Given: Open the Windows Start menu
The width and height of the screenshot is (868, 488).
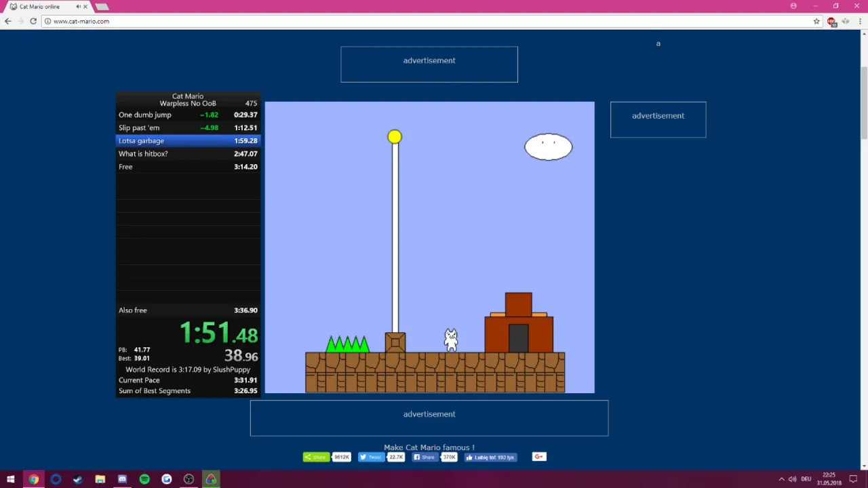Looking at the screenshot, I should [11, 479].
